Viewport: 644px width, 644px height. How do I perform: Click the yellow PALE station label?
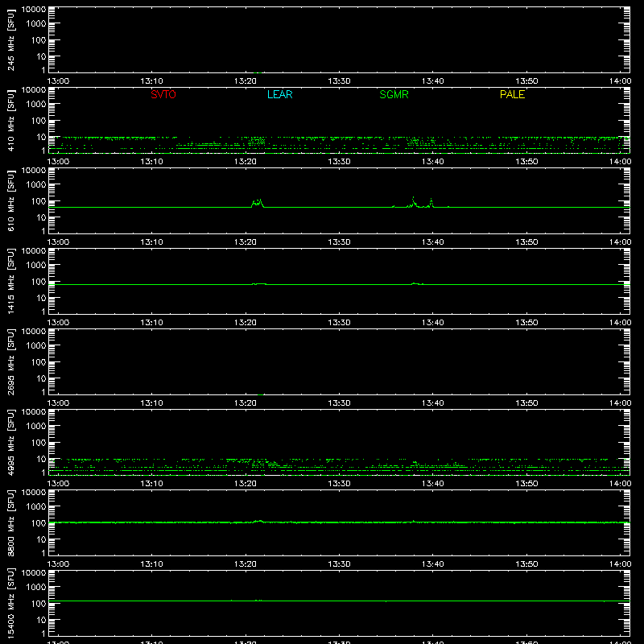[512, 94]
